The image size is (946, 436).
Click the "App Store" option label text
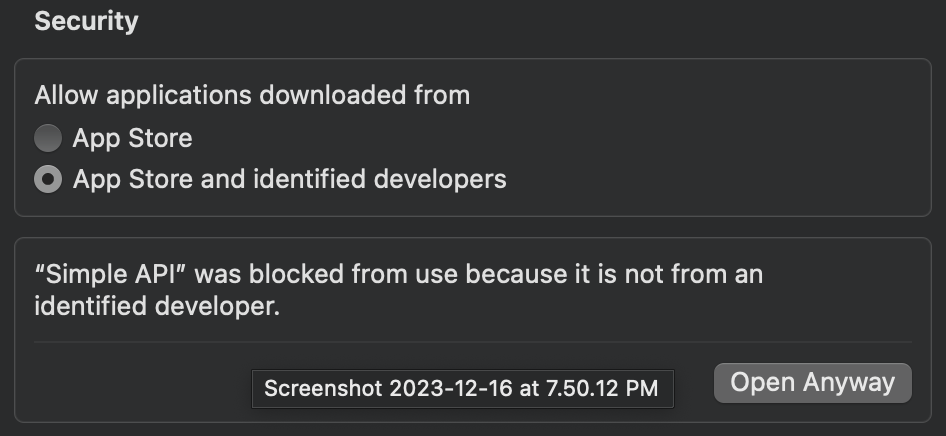click(132, 139)
